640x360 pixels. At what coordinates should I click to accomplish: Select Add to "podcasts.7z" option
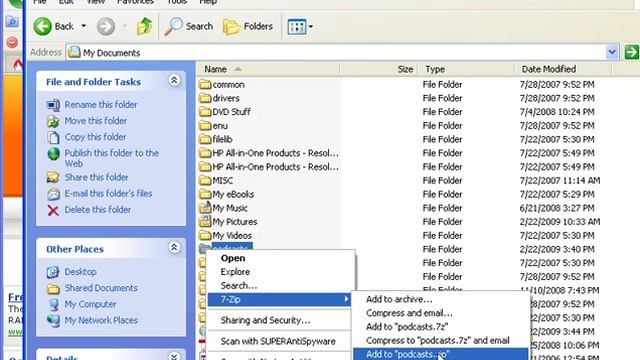tap(441, 327)
